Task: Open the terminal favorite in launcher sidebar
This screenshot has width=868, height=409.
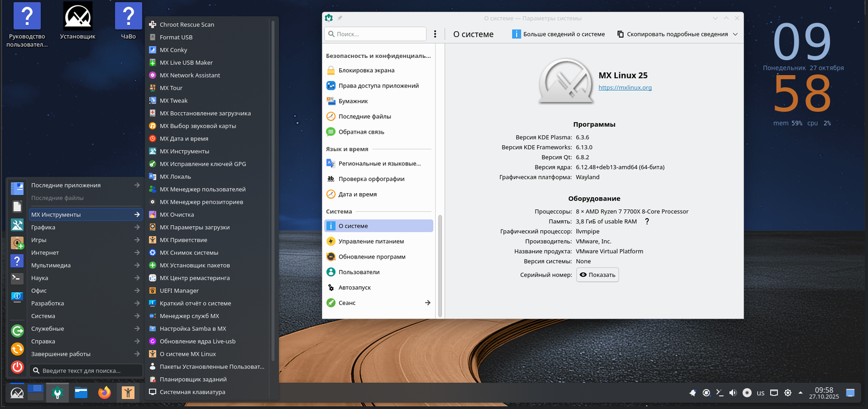Action: pyautogui.click(x=17, y=278)
